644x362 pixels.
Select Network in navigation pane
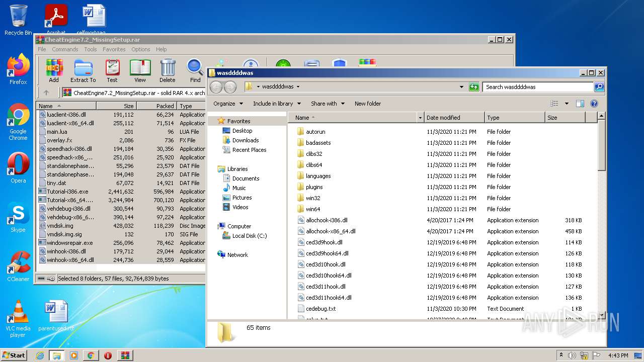point(237,255)
